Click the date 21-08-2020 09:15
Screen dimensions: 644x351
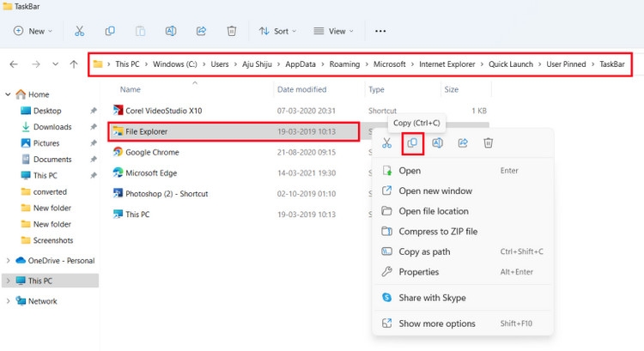coord(307,152)
